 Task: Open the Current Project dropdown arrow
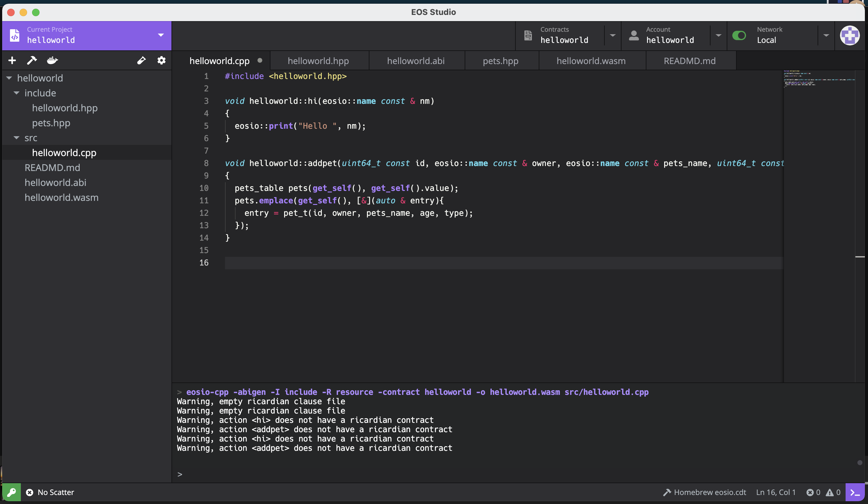coord(161,35)
